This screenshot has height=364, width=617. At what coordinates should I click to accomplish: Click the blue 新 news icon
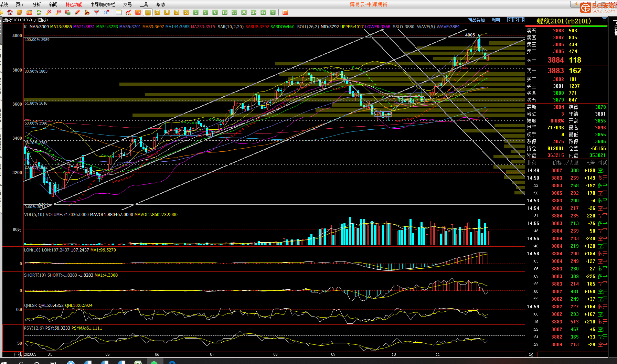coord(106,12)
